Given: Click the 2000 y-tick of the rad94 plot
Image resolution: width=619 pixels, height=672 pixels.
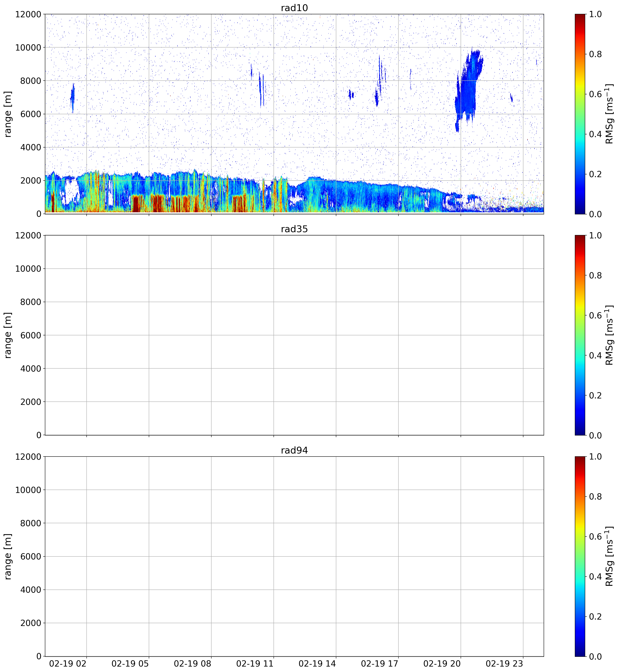Looking at the screenshot, I should (31, 623).
